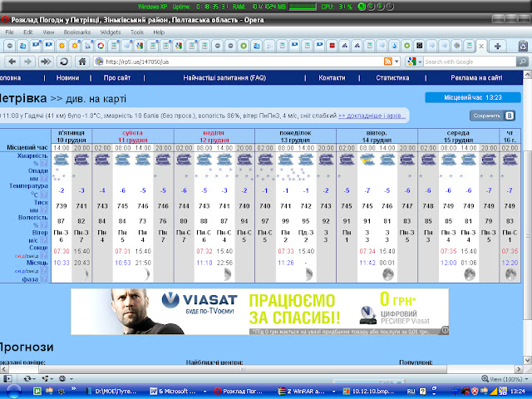Click the Сохранить button
Screen dimensions: 532x399
493,116
